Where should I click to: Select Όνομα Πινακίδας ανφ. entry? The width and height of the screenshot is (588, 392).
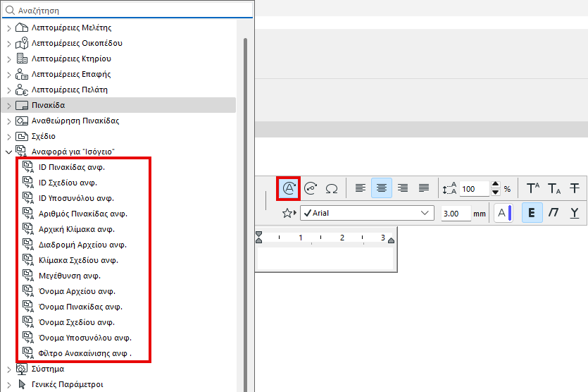[80, 307]
